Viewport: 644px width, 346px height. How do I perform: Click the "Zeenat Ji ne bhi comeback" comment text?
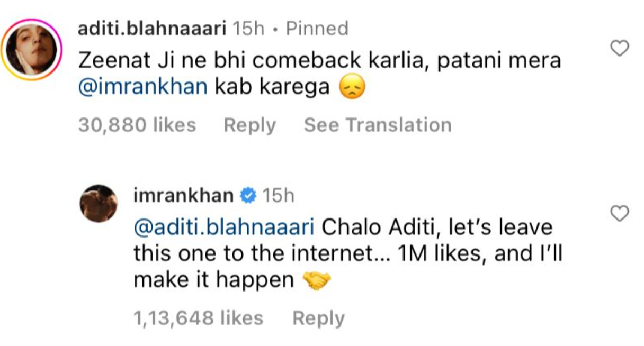(319, 61)
